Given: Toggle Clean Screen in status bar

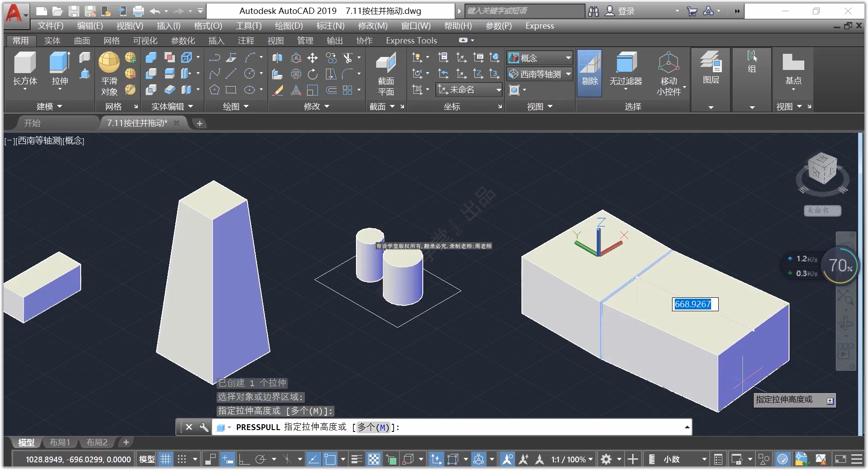Looking at the screenshot, I should (841, 459).
